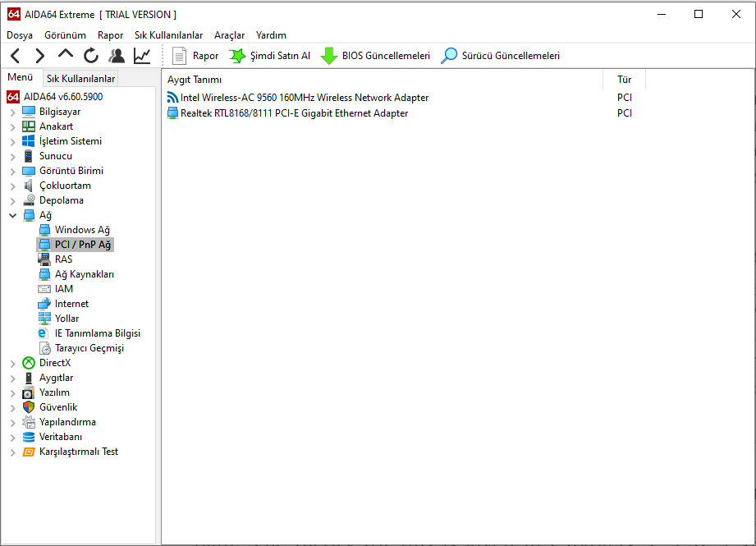Click the Sunucu server tower icon
This screenshot has width=756, height=546.
(29, 156)
